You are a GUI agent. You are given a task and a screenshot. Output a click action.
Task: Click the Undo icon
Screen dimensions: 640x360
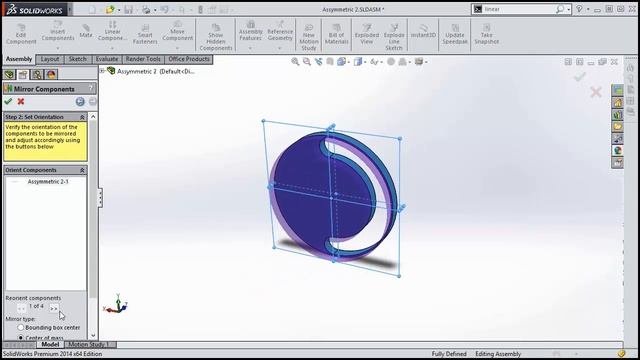pyautogui.click(x=164, y=9)
